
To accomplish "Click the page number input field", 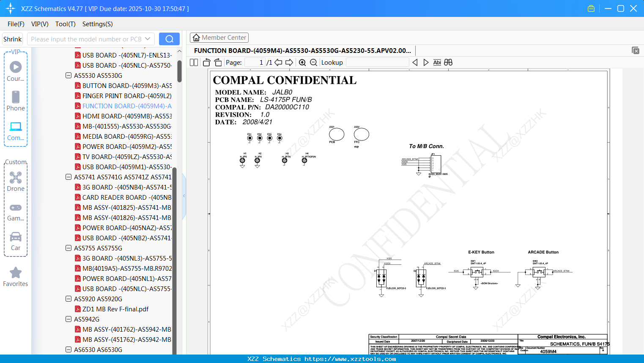I will click(255, 63).
